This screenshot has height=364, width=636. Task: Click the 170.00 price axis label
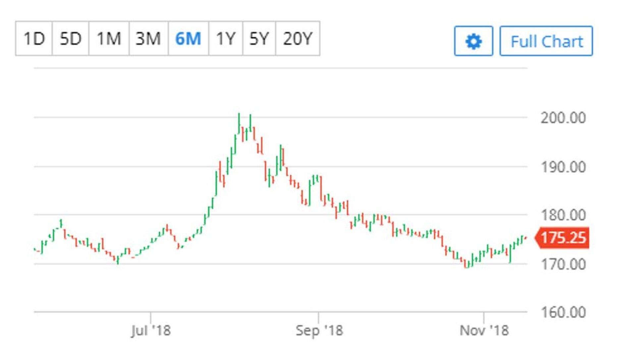click(x=563, y=264)
